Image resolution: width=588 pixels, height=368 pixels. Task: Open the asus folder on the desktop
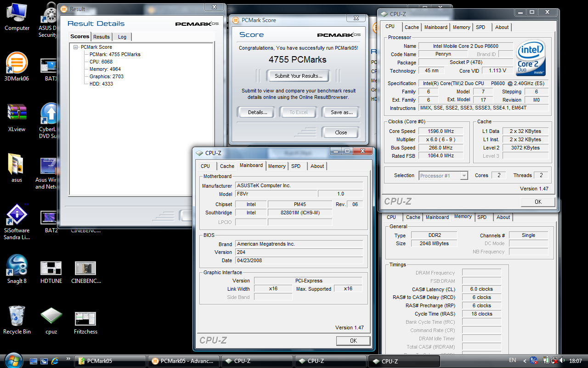17,168
